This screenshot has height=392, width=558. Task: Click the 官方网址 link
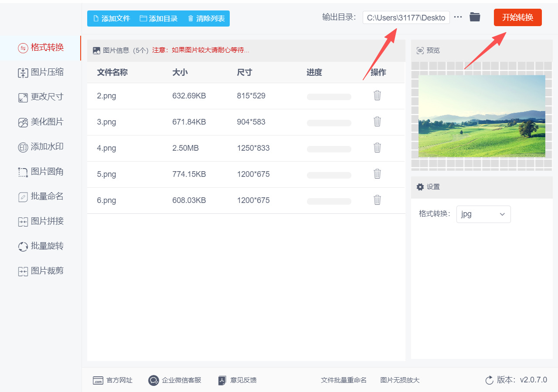pos(112,380)
